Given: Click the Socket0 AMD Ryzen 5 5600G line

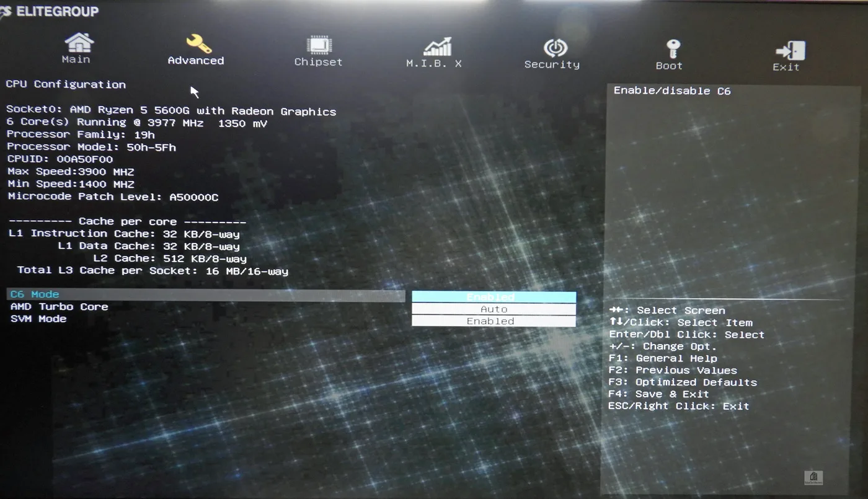Looking at the screenshot, I should click(x=171, y=112).
